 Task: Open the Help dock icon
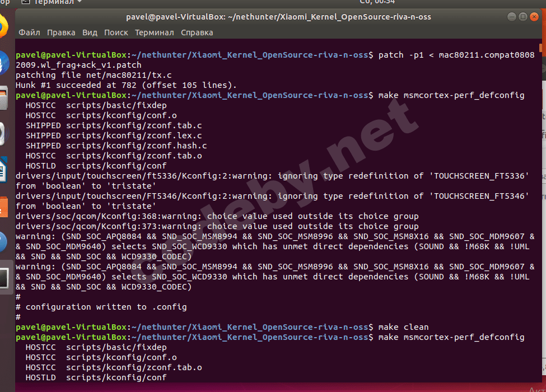click(3, 241)
